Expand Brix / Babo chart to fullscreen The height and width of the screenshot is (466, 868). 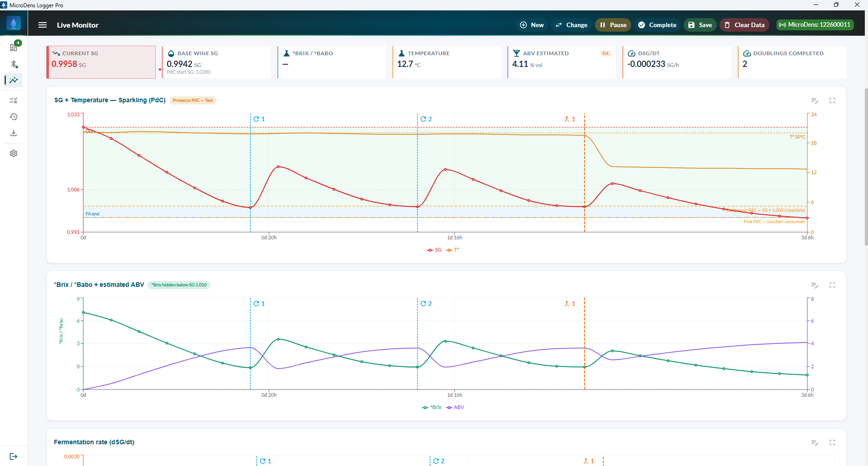pyautogui.click(x=832, y=285)
